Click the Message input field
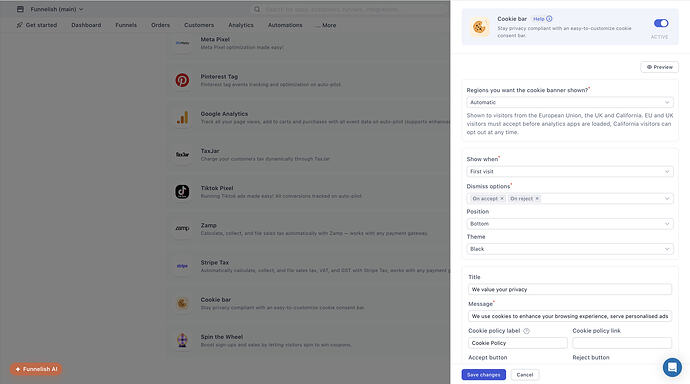Screen dimensions: 690x384 570,316
